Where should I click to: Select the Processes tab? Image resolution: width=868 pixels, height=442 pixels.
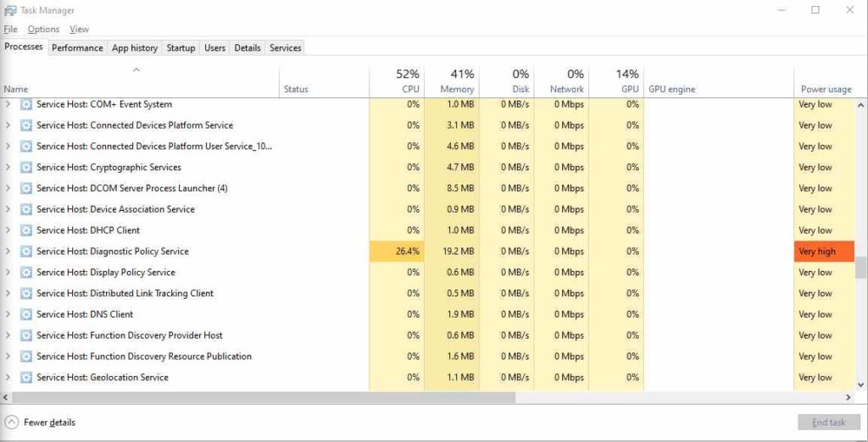point(24,47)
